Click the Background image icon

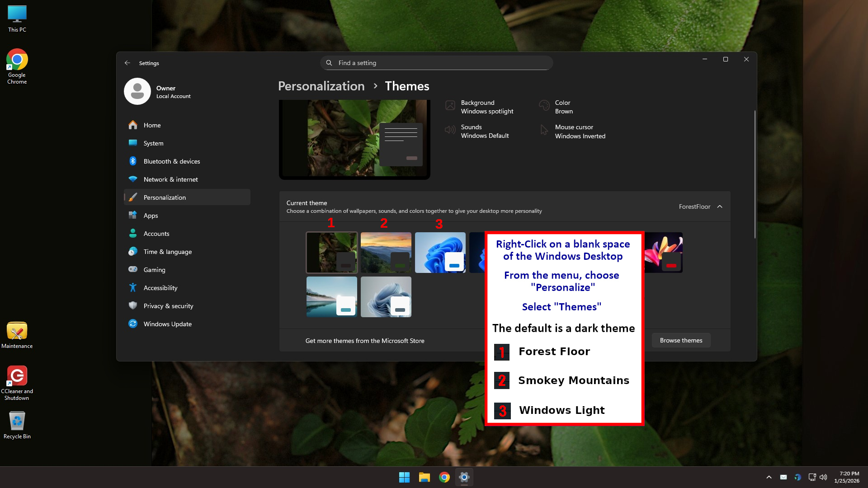450,106
